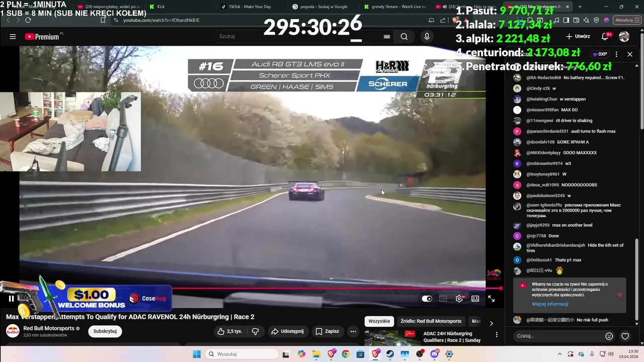Open the Brave VPN shield icon in the toolbar
This screenshot has width=644, height=362.
point(597,20)
